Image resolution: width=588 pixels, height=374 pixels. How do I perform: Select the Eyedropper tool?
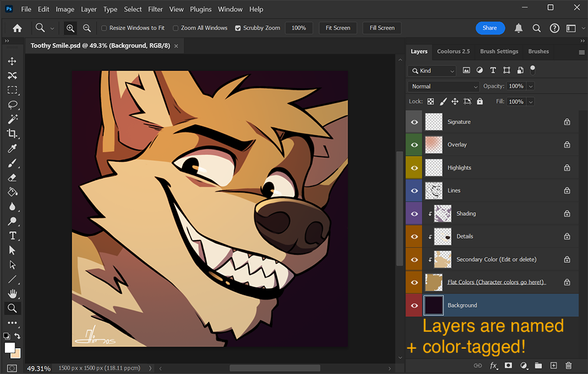coord(12,148)
